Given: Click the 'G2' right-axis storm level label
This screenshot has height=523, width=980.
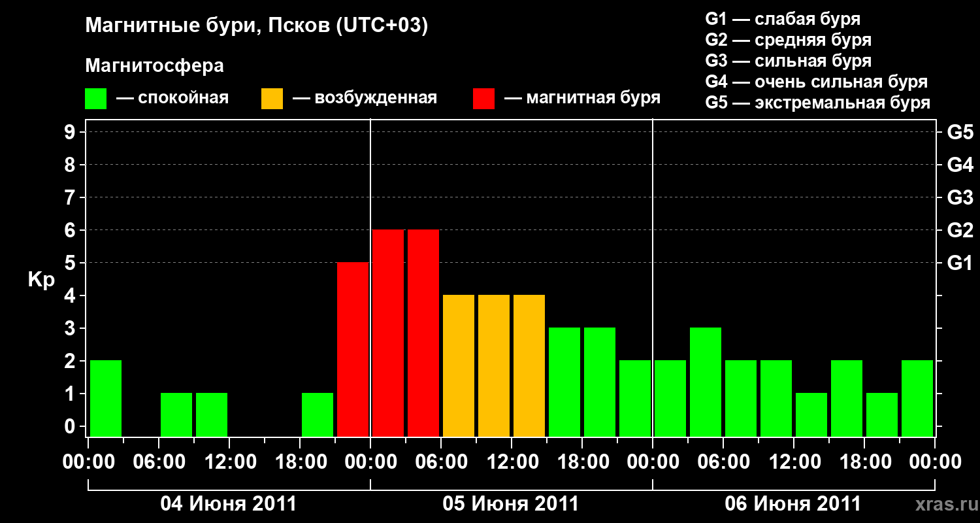Looking at the screenshot, I should tap(960, 230).
